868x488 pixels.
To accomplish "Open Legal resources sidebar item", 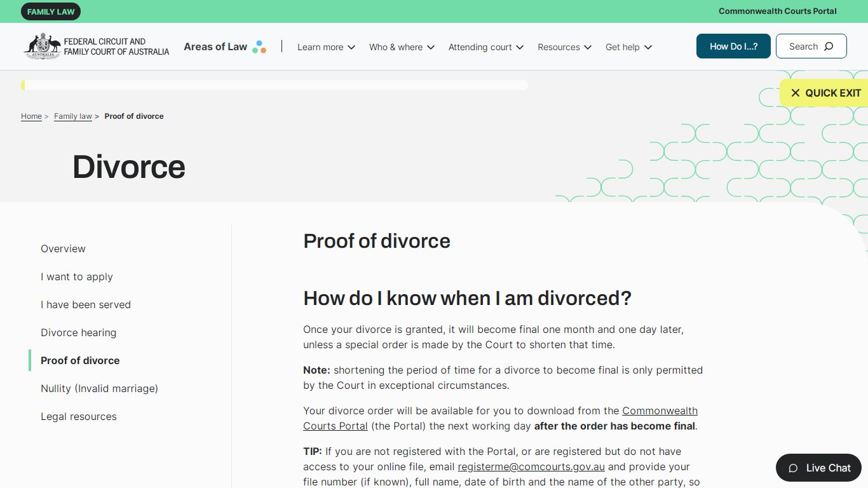I will [x=79, y=416].
